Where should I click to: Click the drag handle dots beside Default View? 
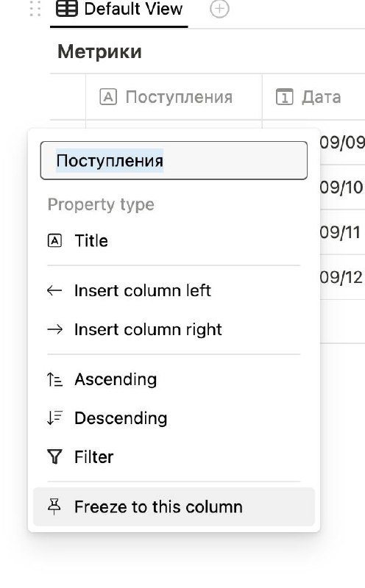coord(35,9)
